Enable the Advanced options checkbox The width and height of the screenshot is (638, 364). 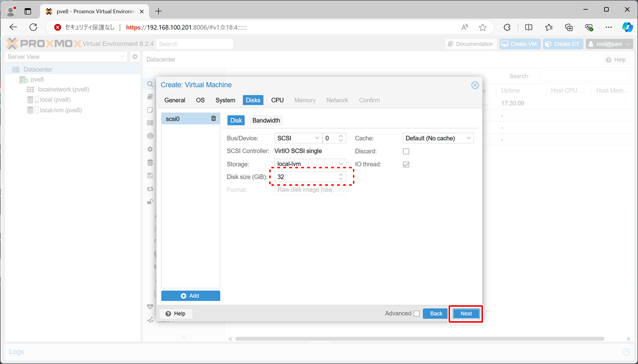[416, 314]
